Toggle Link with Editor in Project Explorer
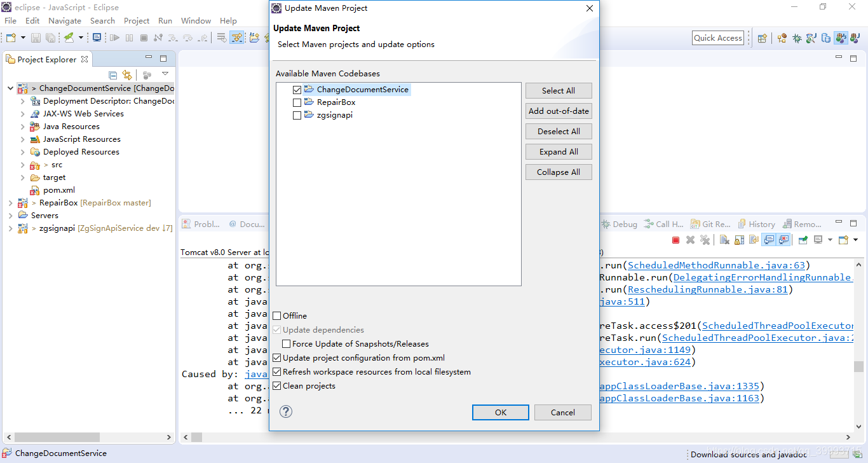 127,74
